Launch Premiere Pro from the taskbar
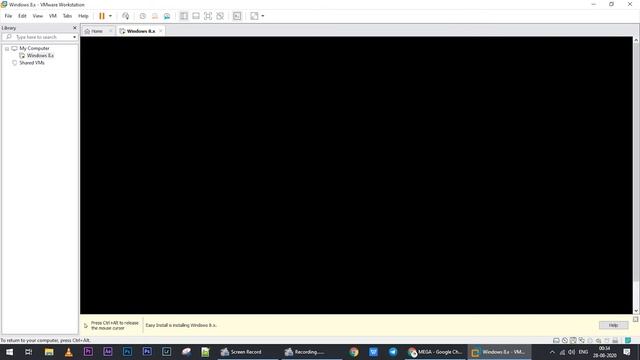 [x=88, y=352]
